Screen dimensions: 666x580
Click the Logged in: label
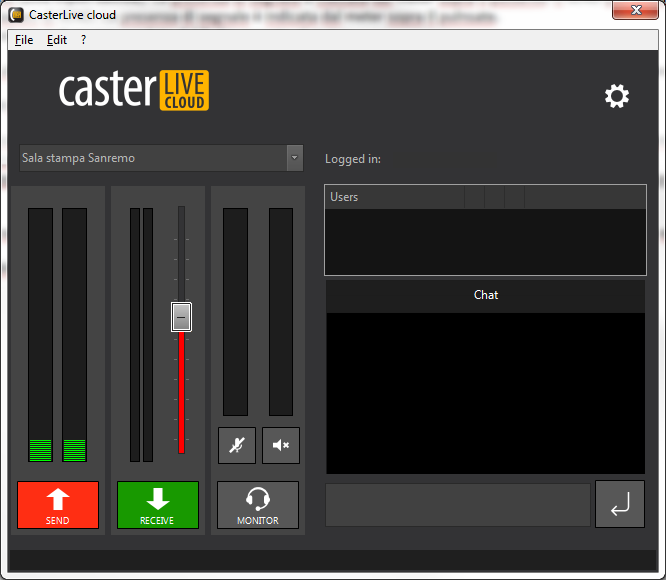(353, 159)
